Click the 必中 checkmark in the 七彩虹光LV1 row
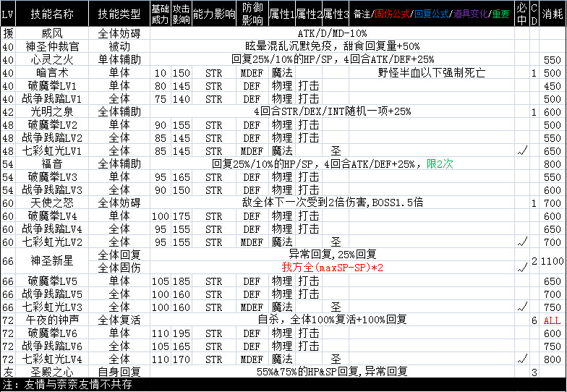 (522, 150)
